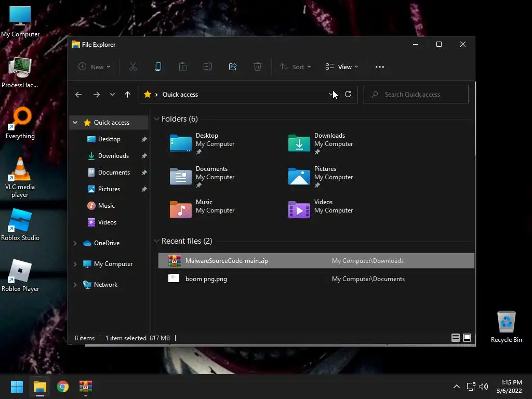The height and width of the screenshot is (399, 532).
Task: Select the Roblox Player desktop shortcut
Action: (20, 276)
